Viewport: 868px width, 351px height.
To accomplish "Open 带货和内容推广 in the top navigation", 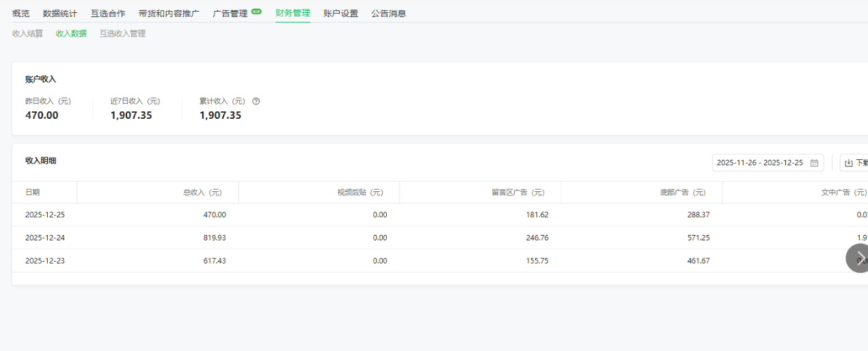I will [x=169, y=13].
